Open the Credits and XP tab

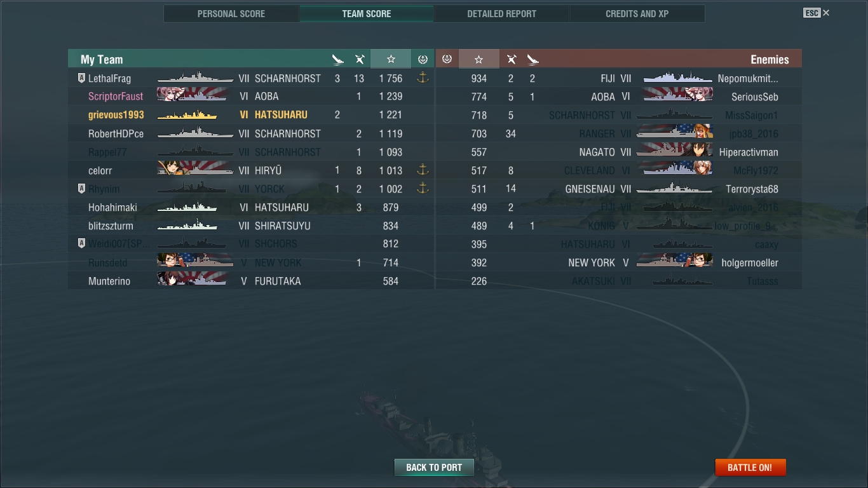pyautogui.click(x=637, y=13)
